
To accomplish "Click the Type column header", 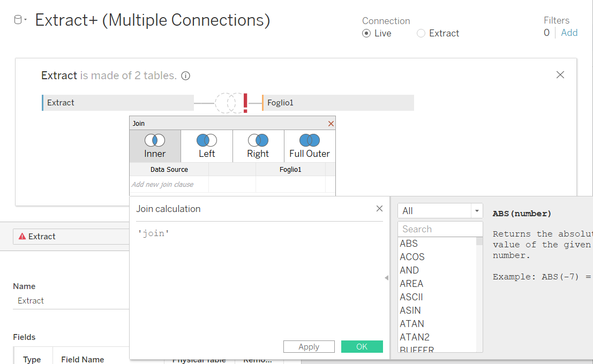I will [32, 359].
